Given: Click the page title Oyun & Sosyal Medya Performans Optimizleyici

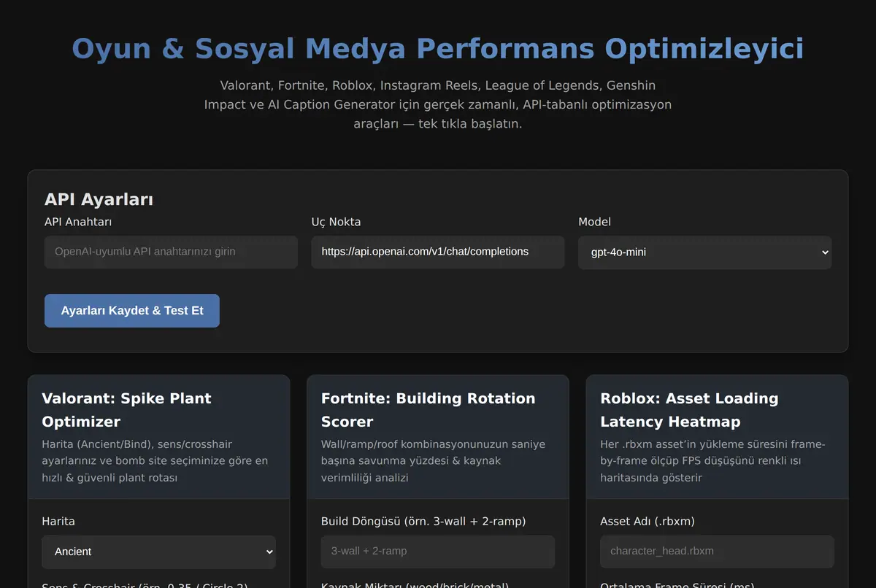Looking at the screenshot, I should 438,49.
